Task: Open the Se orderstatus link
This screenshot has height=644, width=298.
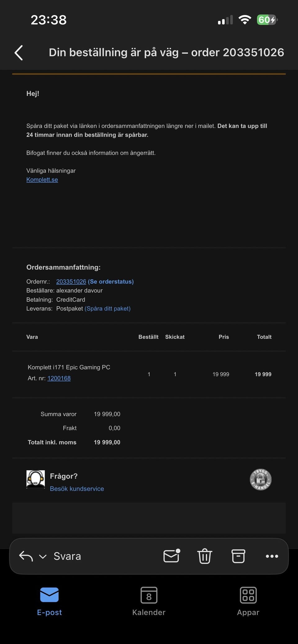Action: (111, 281)
